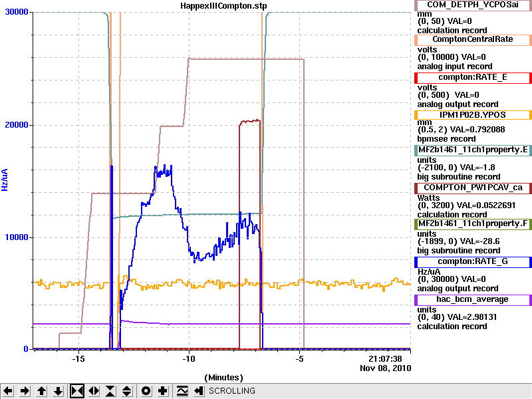Select the MF2b1461_11ch1property.F curve legend
Screen dimensions: 532x399
pyautogui.click(x=473, y=224)
